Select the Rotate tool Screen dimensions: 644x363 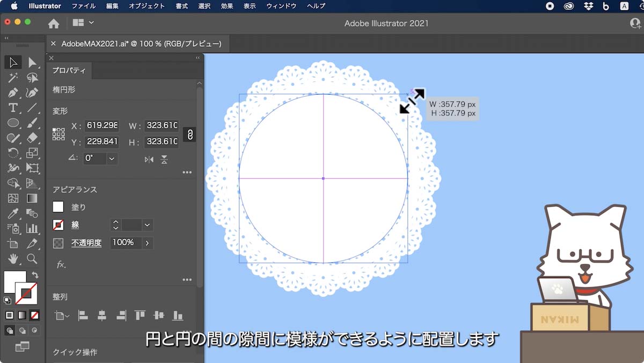[x=13, y=153]
